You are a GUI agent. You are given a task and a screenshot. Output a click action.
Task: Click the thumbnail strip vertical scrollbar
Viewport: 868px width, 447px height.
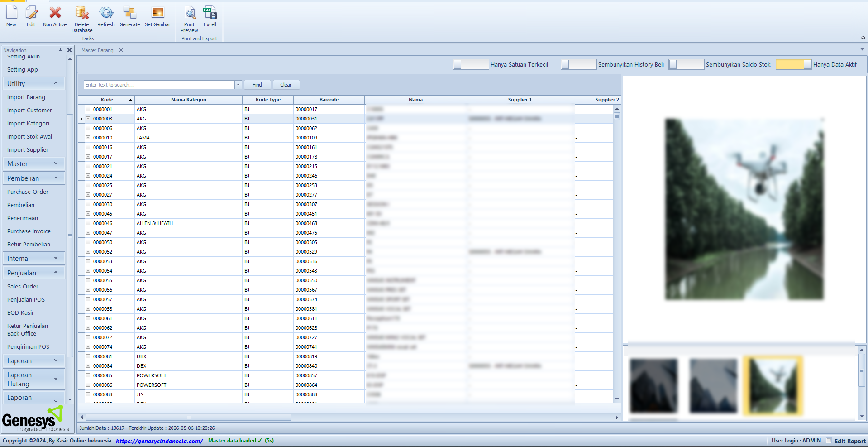(862, 370)
